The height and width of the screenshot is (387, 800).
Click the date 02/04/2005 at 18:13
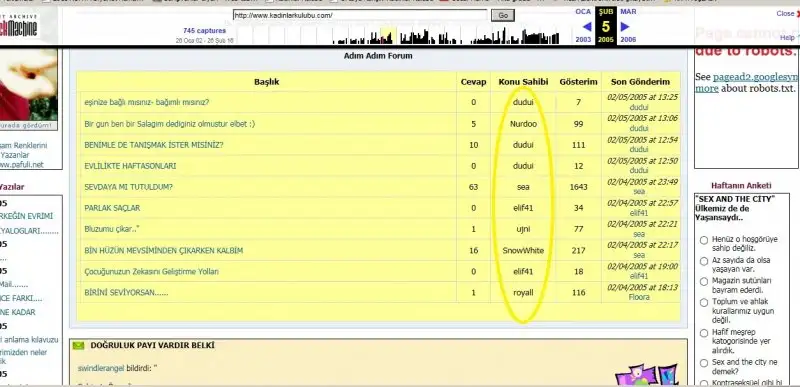642,288
